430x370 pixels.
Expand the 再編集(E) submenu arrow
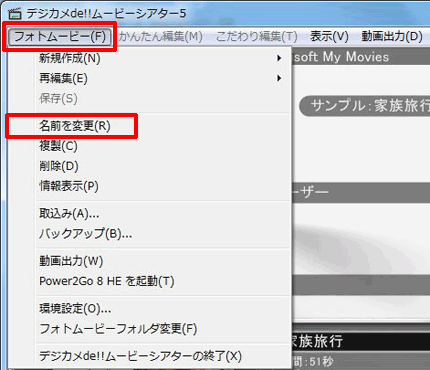[x=279, y=78]
